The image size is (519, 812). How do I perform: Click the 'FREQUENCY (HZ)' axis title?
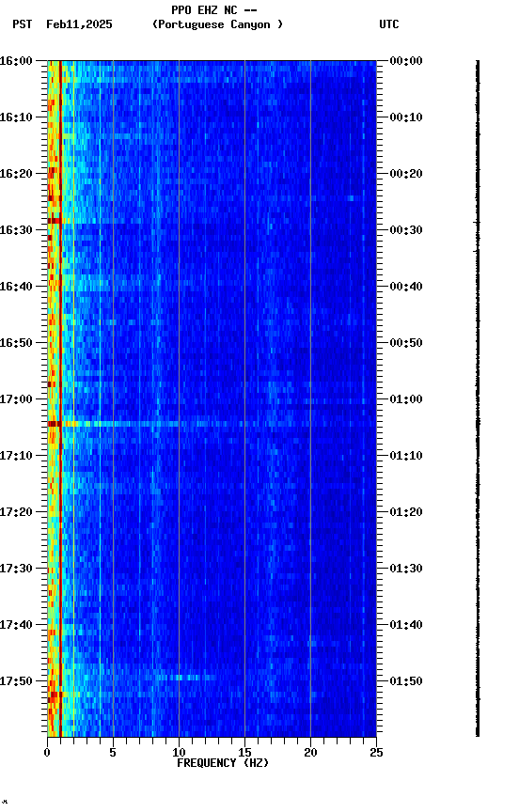pyautogui.click(x=223, y=763)
